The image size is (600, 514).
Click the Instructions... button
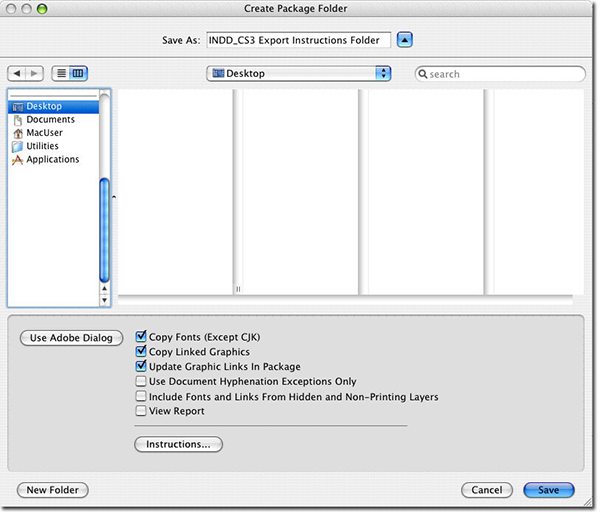[178, 444]
